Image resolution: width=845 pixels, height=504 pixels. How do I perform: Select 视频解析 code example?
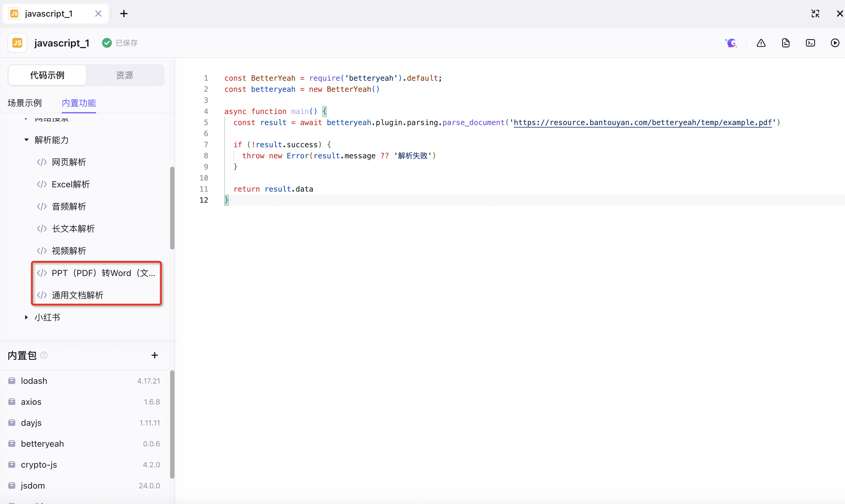point(69,251)
